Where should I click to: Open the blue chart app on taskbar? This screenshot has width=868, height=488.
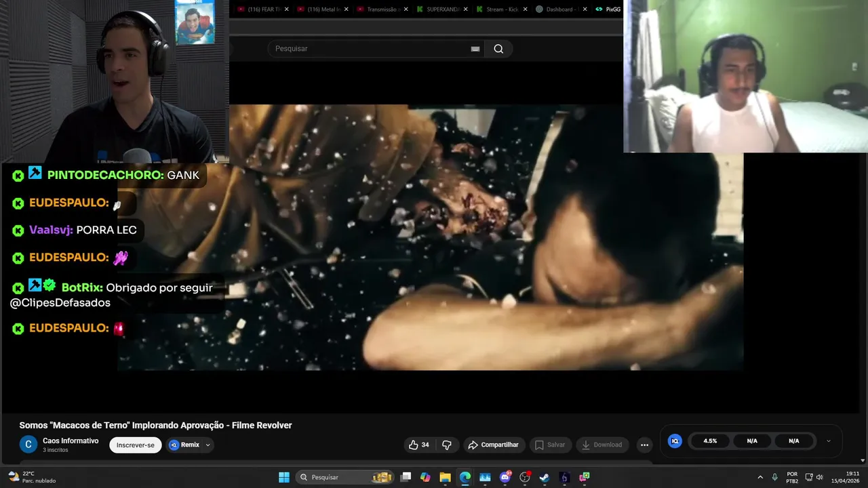tap(485, 477)
